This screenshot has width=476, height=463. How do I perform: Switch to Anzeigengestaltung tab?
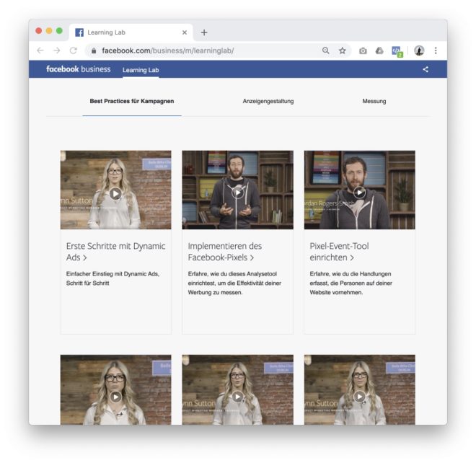tap(268, 101)
